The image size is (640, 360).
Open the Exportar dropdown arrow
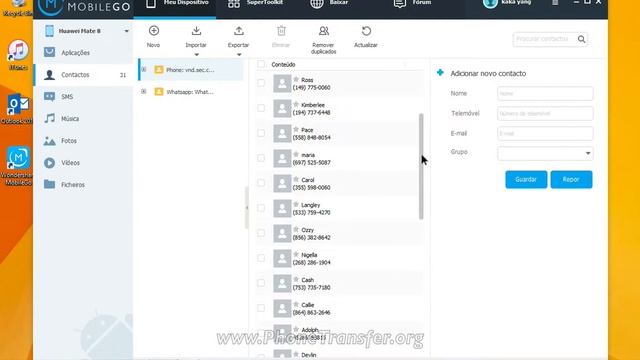pyautogui.click(x=239, y=54)
